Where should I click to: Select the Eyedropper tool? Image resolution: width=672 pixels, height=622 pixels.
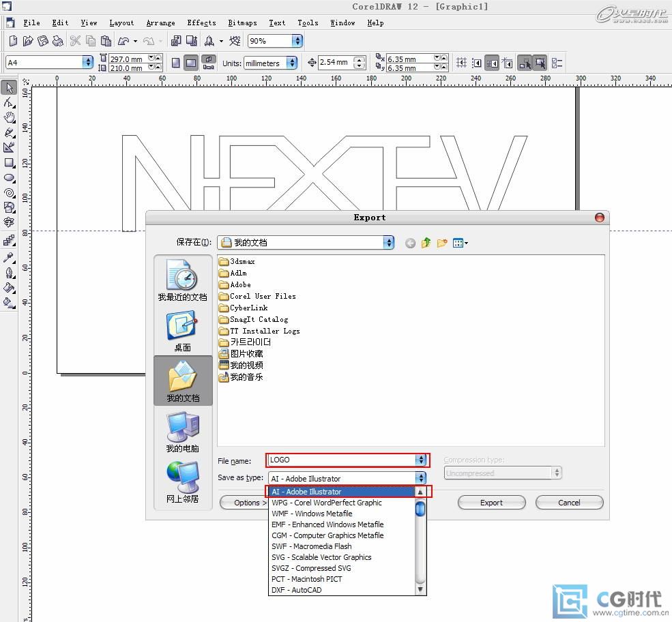(x=9, y=257)
